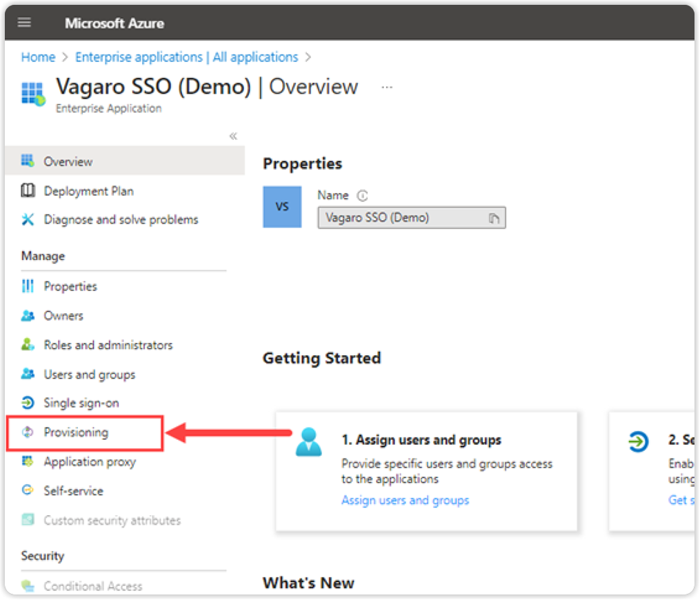Open Conditional Access under Security

tap(93, 586)
